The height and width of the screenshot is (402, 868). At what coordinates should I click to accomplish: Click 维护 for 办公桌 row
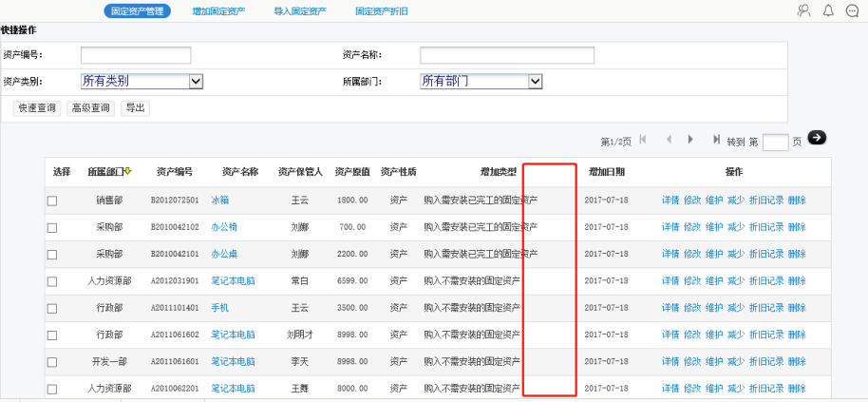[x=714, y=254]
